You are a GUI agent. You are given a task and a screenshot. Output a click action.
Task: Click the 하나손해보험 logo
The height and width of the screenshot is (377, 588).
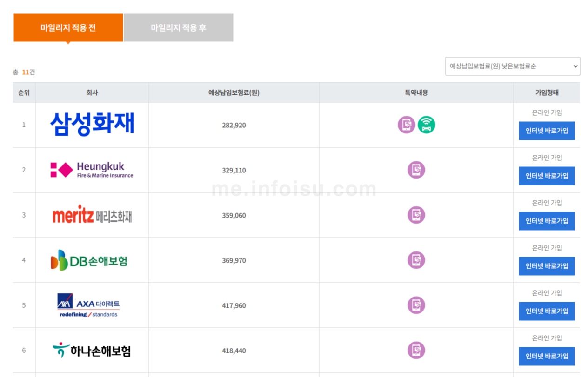(91, 350)
